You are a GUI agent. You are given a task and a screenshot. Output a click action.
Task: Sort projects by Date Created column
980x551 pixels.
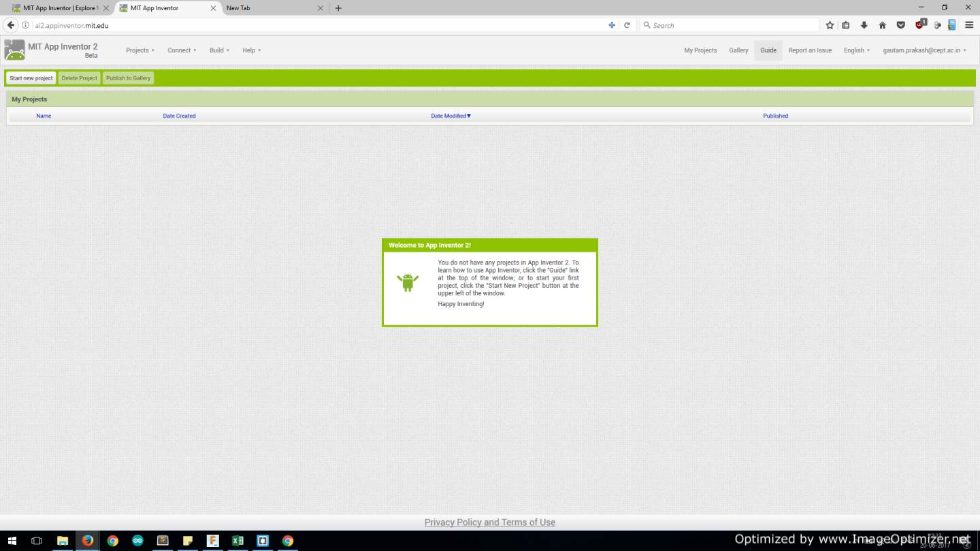coord(179,116)
